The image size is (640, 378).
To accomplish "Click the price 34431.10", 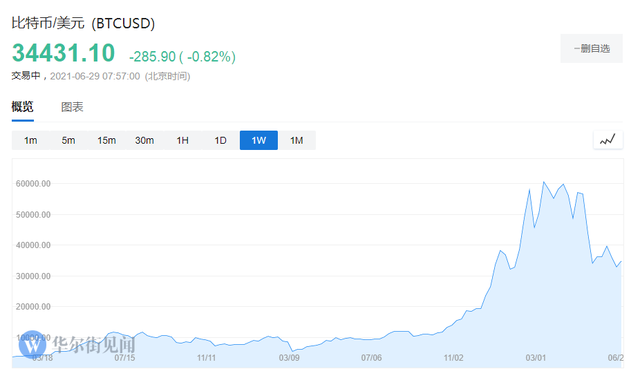I will [64, 53].
